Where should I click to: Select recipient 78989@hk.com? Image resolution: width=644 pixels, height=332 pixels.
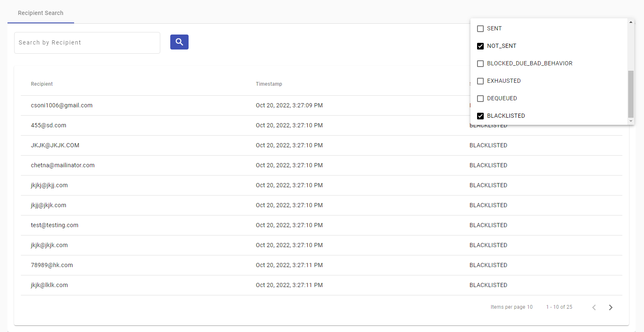[x=52, y=265]
